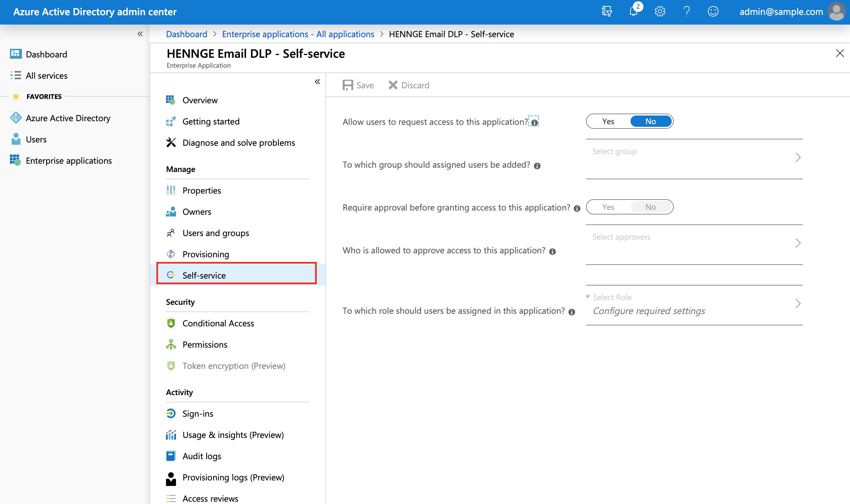Click the Discard button
This screenshot has height=504, width=850.
tap(408, 85)
